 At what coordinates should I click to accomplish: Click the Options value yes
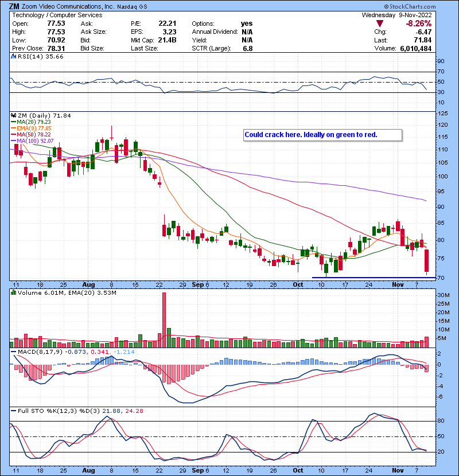coord(247,24)
